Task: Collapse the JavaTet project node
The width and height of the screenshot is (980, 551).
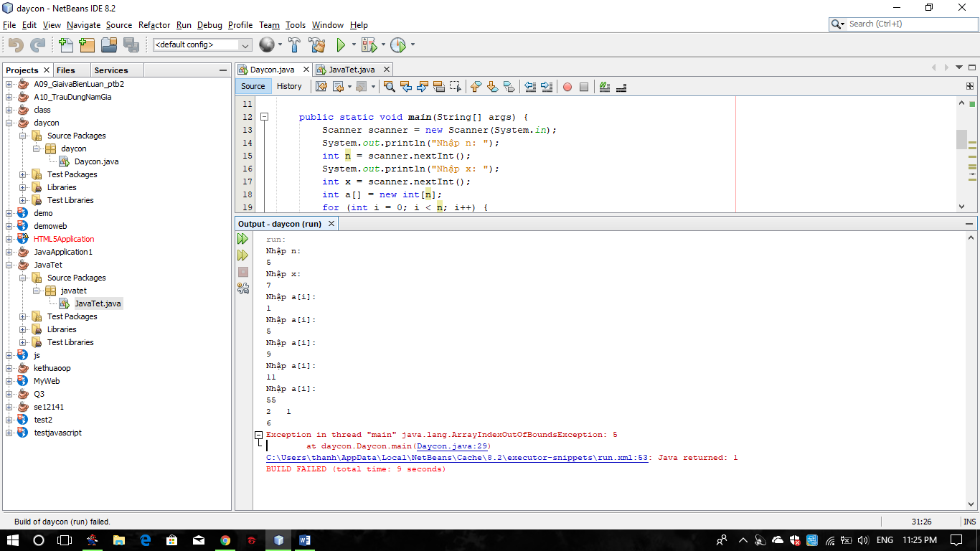Action: [x=9, y=265]
